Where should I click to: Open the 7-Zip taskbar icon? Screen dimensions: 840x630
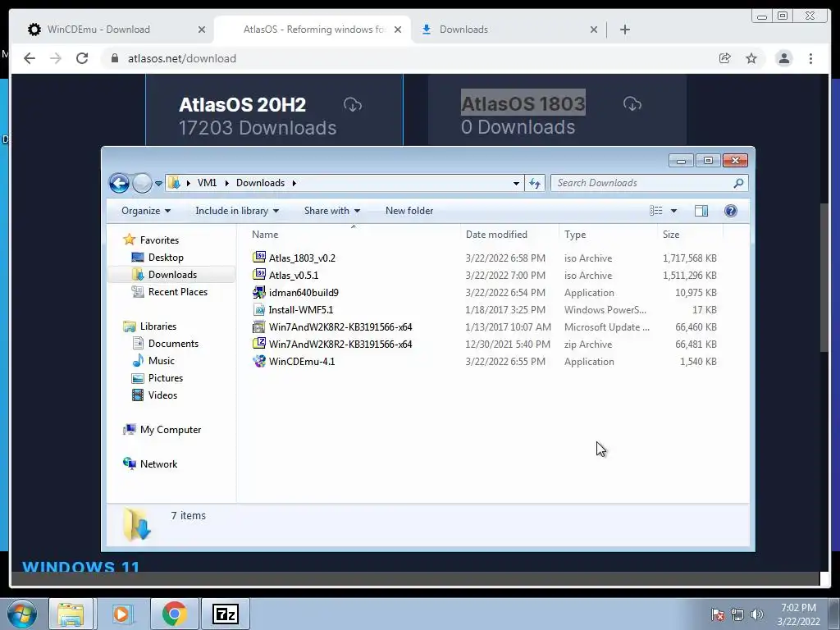pyautogui.click(x=225, y=614)
